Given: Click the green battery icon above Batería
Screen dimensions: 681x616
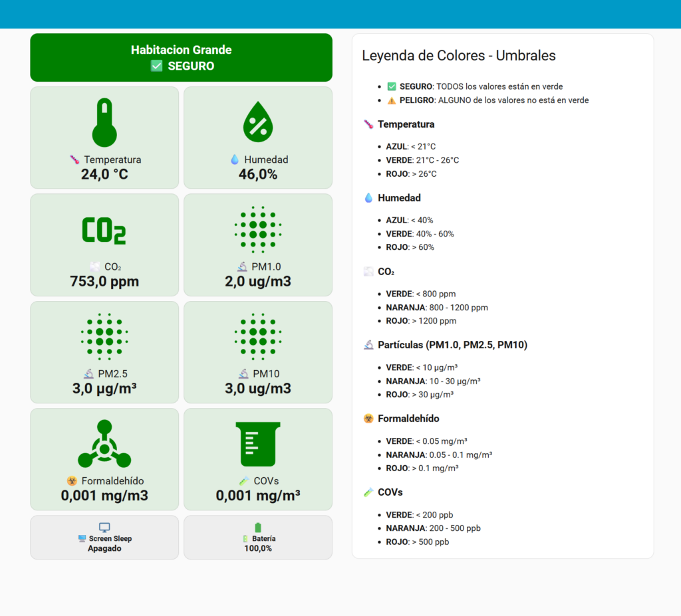Looking at the screenshot, I should pyautogui.click(x=258, y=527).
